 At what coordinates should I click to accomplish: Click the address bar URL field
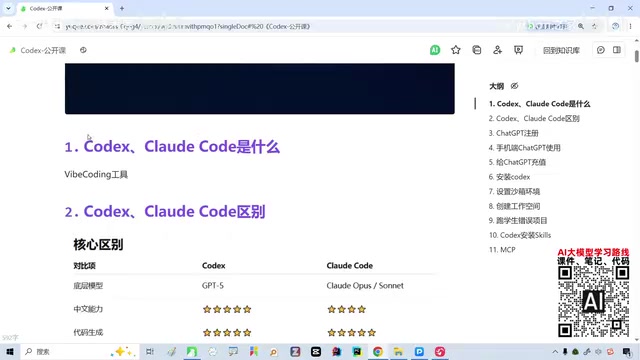click(286, 26)
